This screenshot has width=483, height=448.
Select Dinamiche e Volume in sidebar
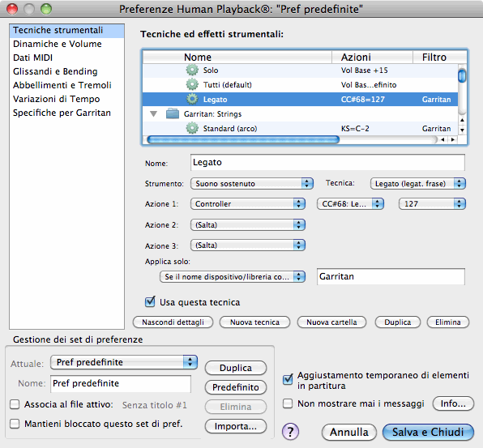point(58,44)
